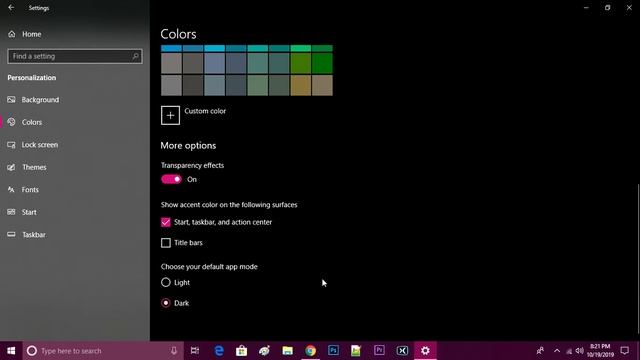Click the Fonts letter icon in sidebar
Viewport: 640px width, 360px height.
[11, 189]
